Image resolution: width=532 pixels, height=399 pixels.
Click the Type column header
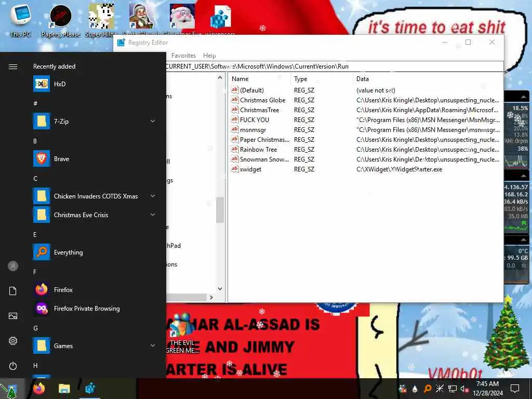coord(322,79)
